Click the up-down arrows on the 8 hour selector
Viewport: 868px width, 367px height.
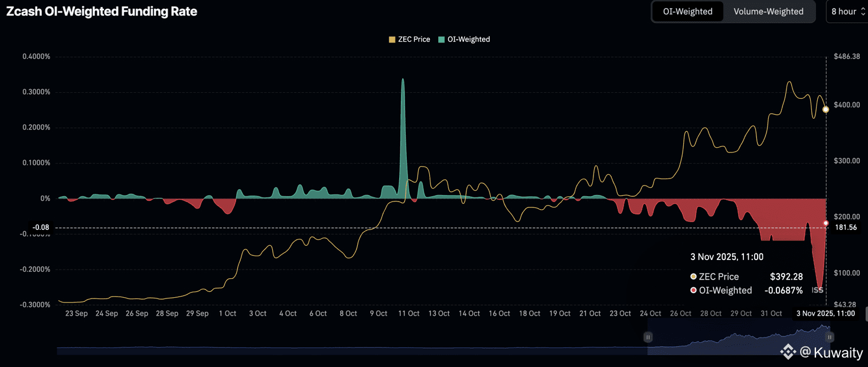(x=862, y=11)
